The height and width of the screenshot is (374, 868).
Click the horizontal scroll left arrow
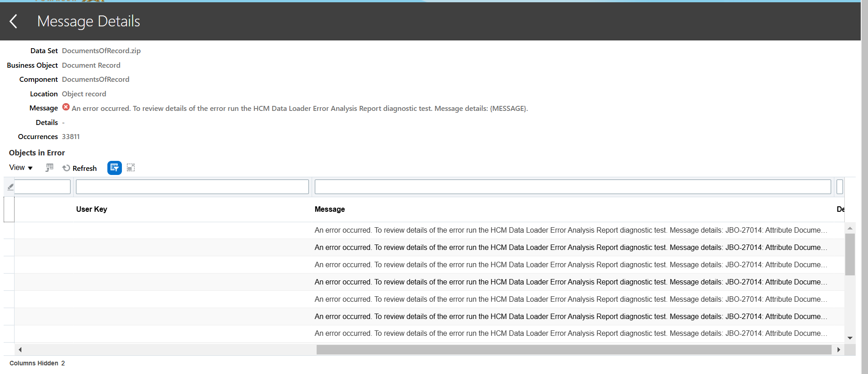point(20,349)
